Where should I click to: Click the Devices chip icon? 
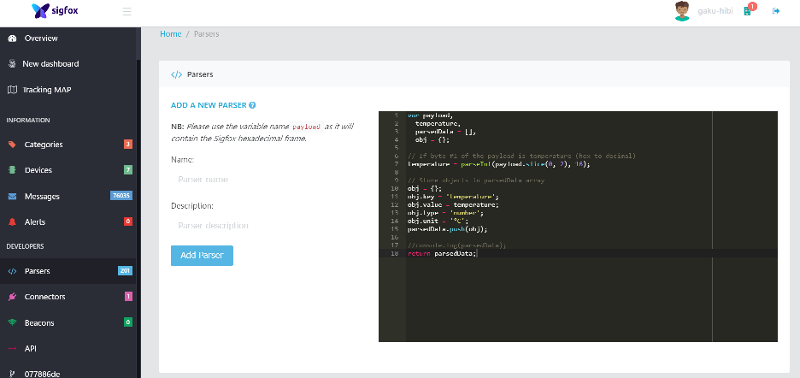point(12,170)
